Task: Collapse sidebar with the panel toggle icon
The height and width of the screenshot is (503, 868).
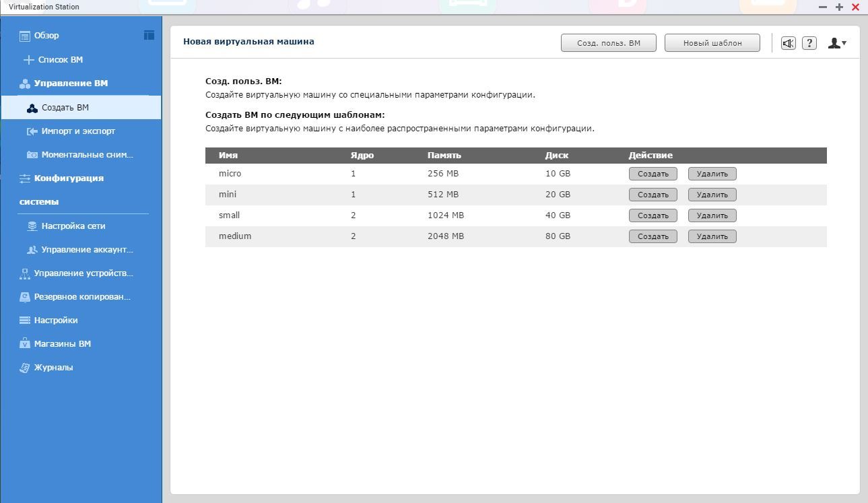Action: pyautogui.click(x=149, y=35)
